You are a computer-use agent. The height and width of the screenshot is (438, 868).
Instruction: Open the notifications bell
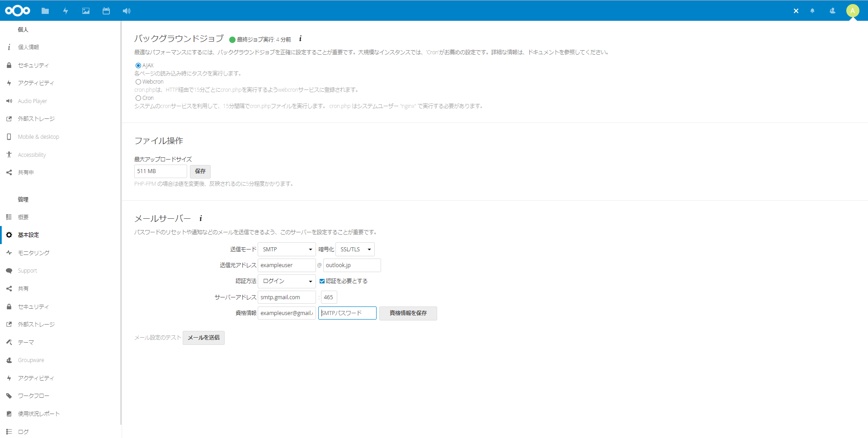click(x=812, y=11)
